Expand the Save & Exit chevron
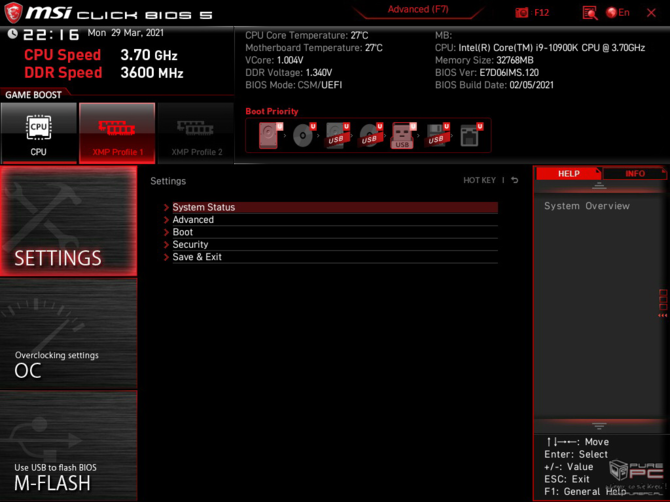This screenshot has width=670, height=502. coord(167,257)
